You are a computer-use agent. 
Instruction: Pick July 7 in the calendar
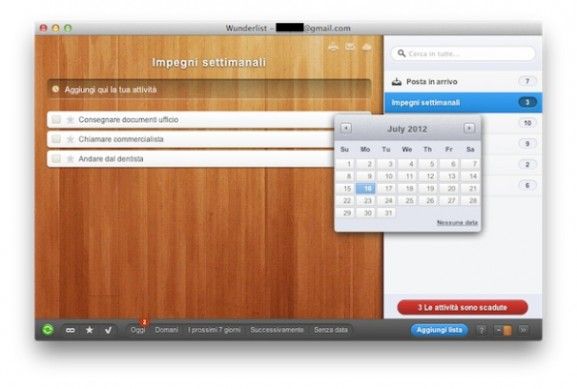pos(470,164)
